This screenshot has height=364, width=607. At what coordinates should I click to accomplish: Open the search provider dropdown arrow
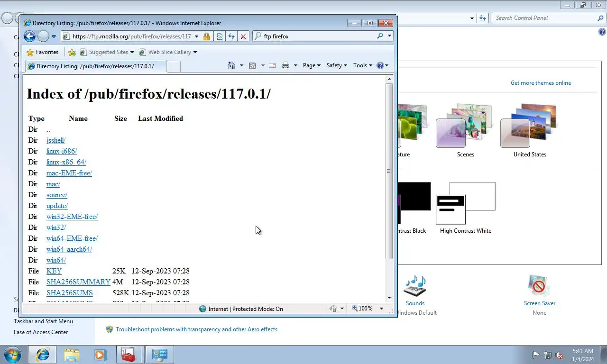(x=389, y=36)
